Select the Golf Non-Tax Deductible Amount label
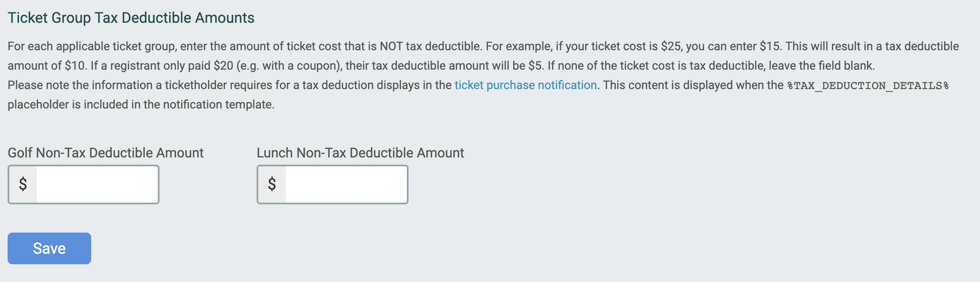This screenshot has width=980, height=282. [106, 153]
